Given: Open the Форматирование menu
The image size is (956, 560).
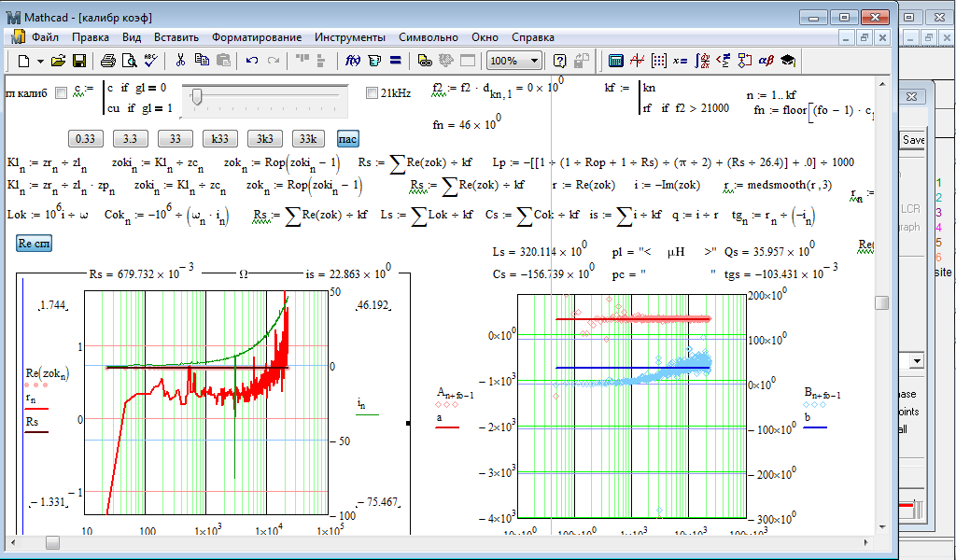Looking at the screenshot, I should (256, 37).
